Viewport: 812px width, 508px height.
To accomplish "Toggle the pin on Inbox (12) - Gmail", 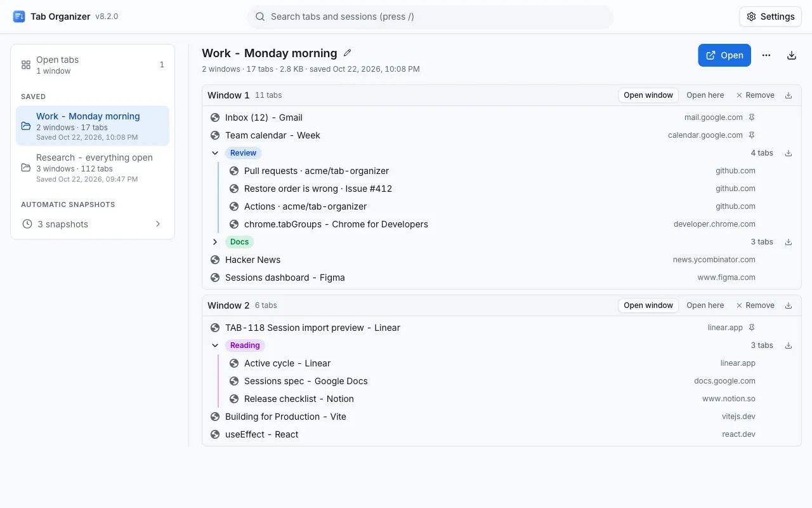I will point(752,117).
